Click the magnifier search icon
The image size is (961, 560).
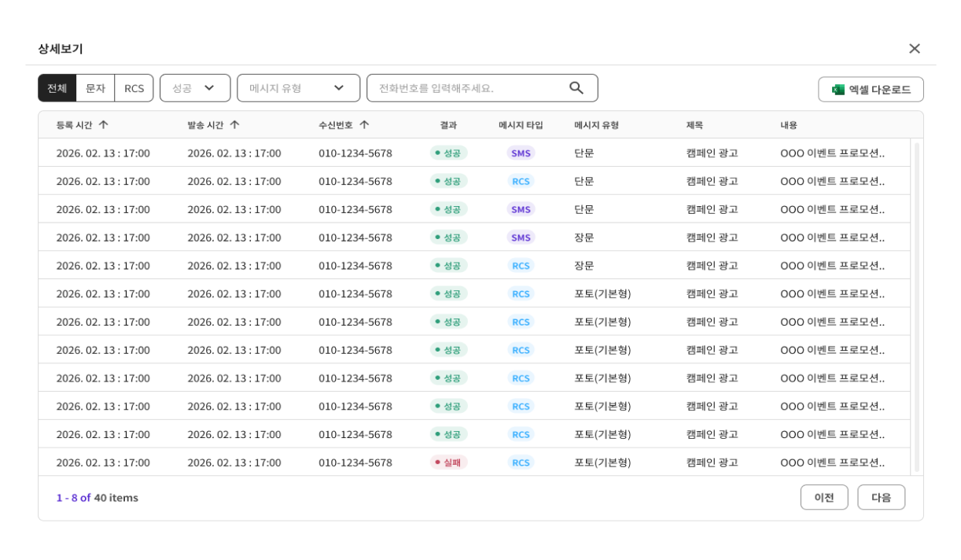click(576, 88)
